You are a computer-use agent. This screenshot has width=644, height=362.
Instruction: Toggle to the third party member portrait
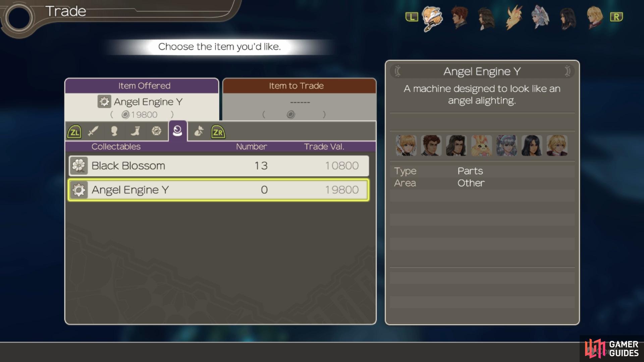click(487, 16)
